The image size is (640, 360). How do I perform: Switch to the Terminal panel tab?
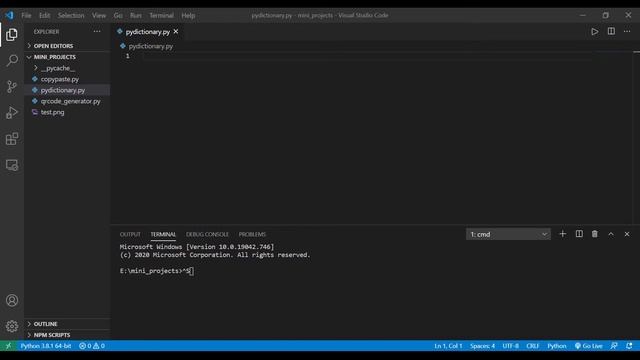(163, 234)
